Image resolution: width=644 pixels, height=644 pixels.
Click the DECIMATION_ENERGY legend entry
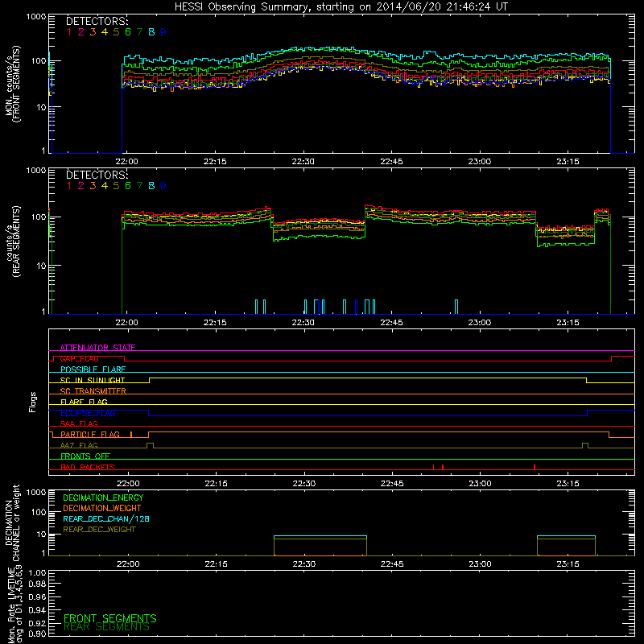click(x=103, y=497)
